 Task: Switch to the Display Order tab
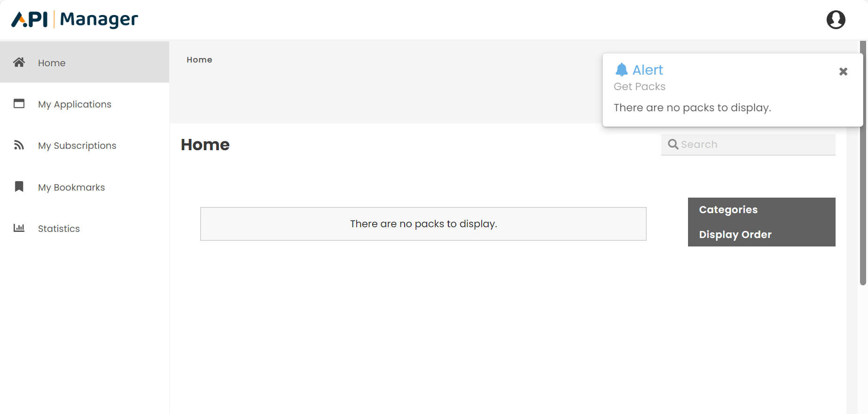click(x=735, y=234)
